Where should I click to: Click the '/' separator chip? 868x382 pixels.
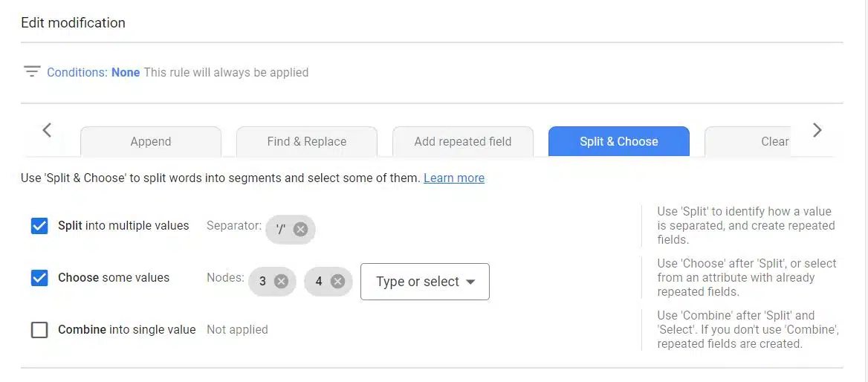280,229
